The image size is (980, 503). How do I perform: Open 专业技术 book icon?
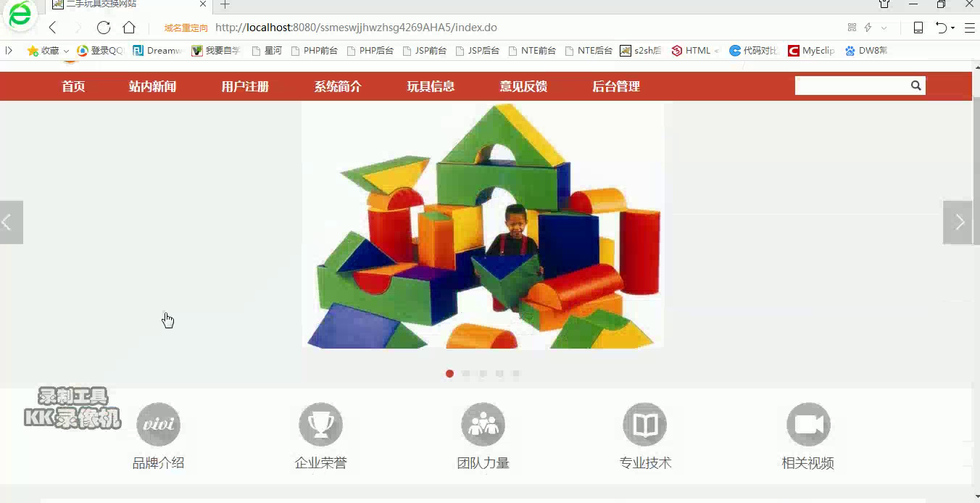point(645,424)
